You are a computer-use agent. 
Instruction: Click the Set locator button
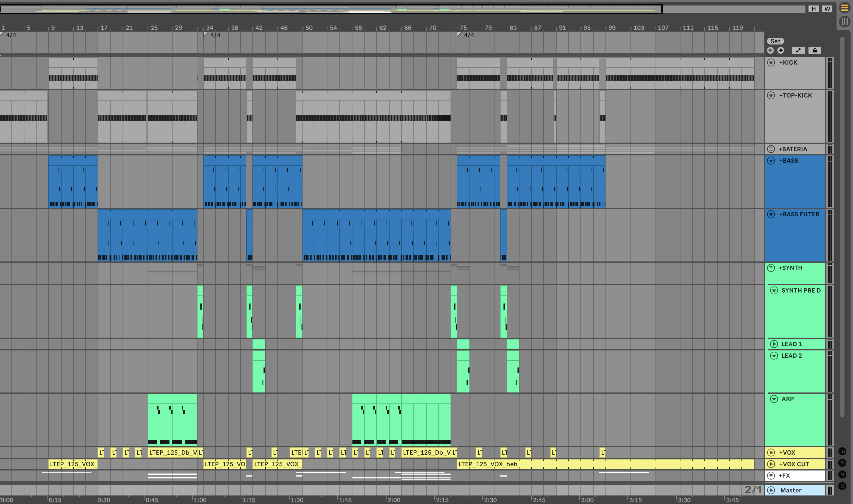(775, 41)
